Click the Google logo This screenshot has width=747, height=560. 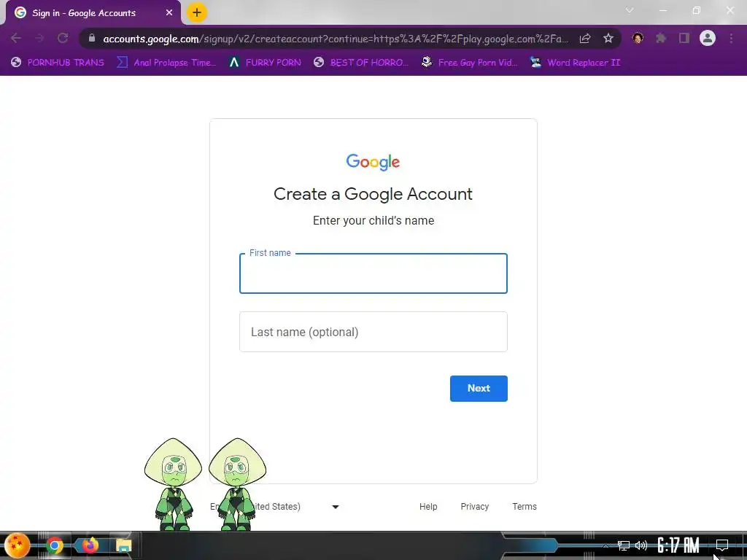(373, 162)
